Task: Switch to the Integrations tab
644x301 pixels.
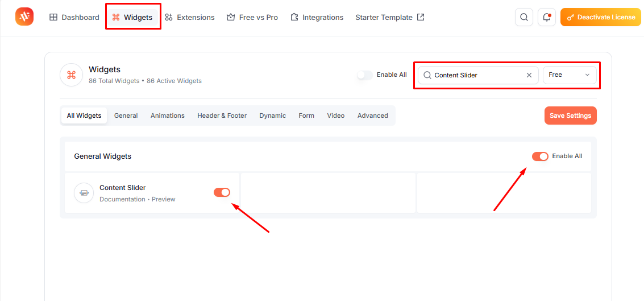Action: [317, 17]
